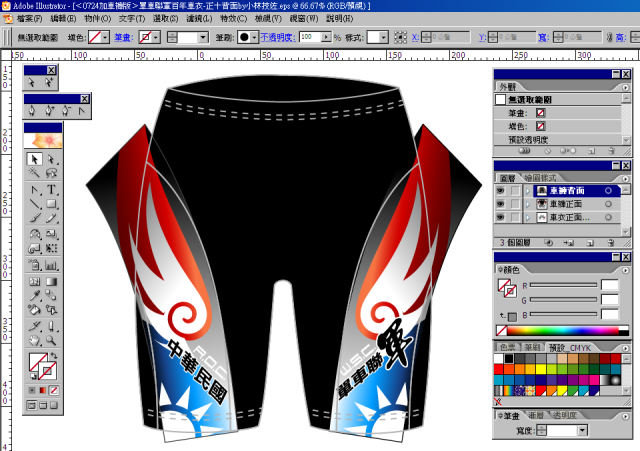Select the Line Segment tool
640x451 pixels.
tap(34, 204)
